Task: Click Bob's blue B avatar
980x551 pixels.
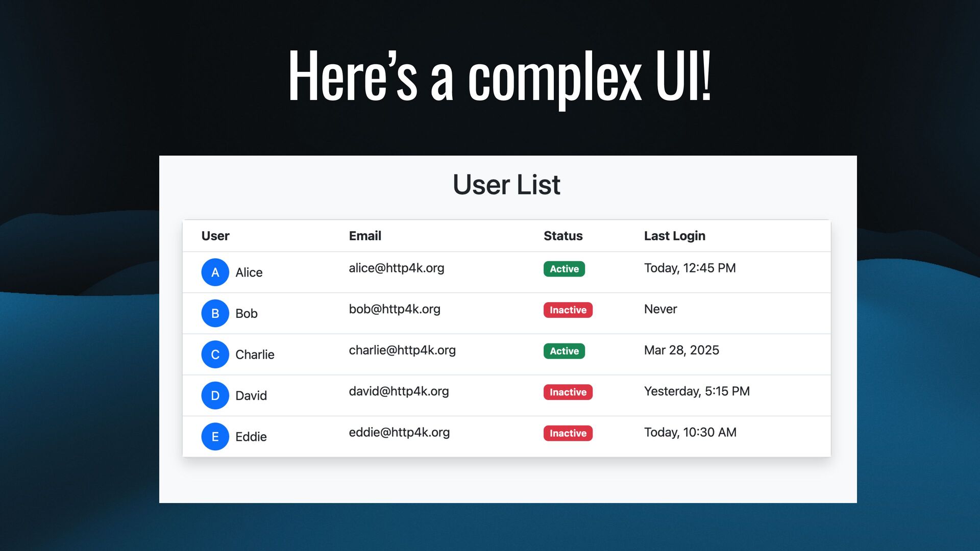Action: click(215, 313)
